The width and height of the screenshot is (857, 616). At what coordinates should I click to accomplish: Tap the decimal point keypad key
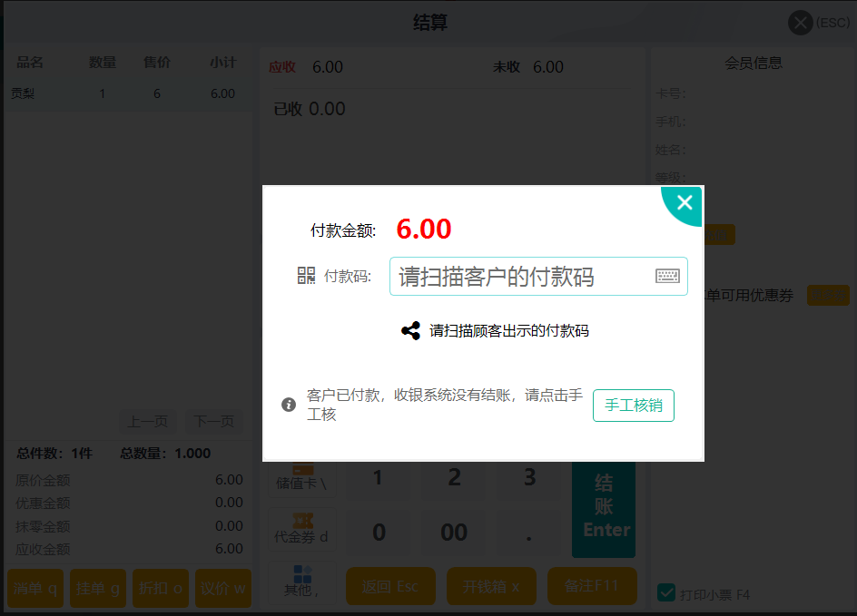[529, 532]
